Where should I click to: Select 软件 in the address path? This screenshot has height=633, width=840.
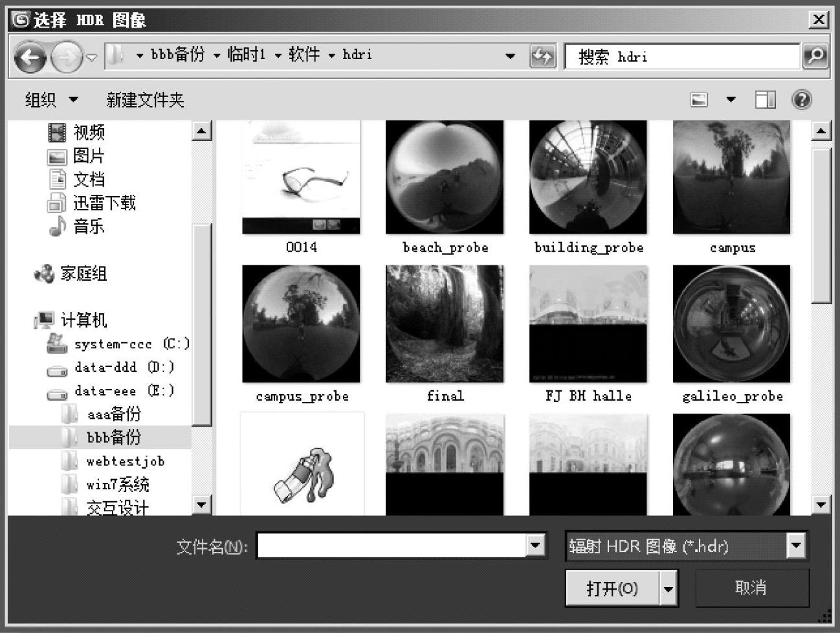click(x=304, y=55)
